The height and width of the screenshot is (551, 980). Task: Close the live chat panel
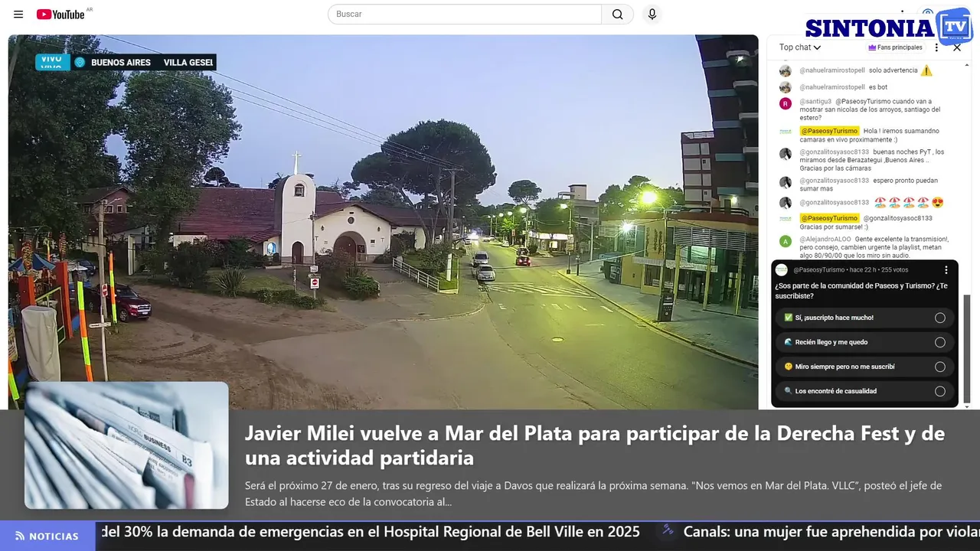(957, 47)
